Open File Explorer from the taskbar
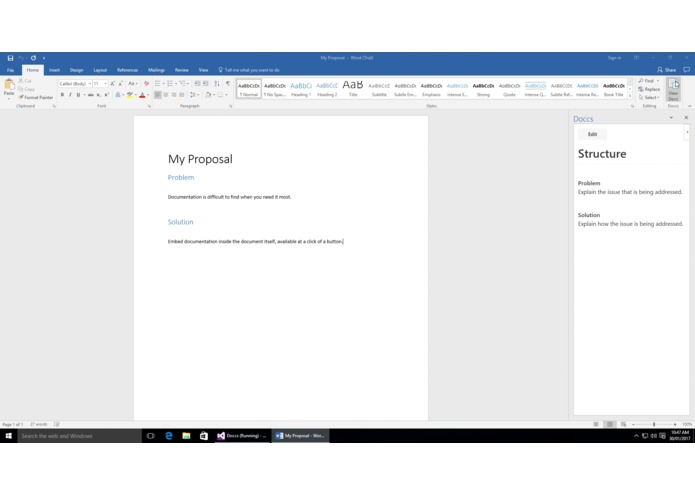 (186, 436)
